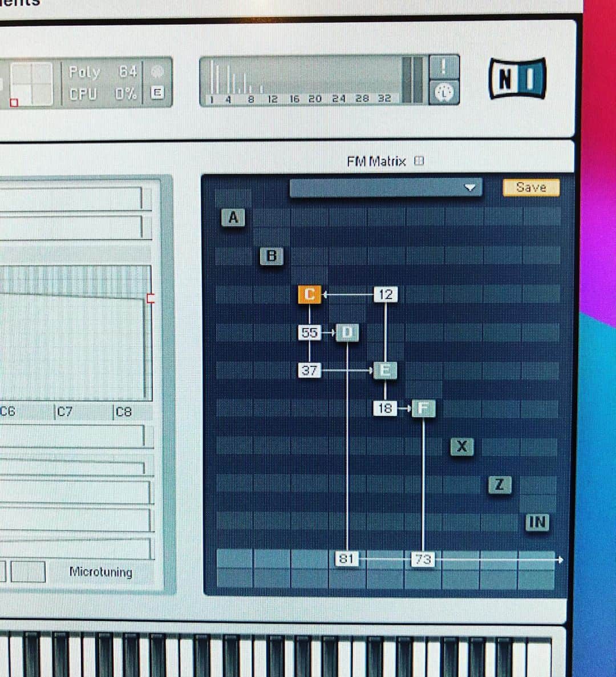Viewport: 616px width, 677px height.
Task: Click the clock icon below exclamation
Action: coord(444,92)
